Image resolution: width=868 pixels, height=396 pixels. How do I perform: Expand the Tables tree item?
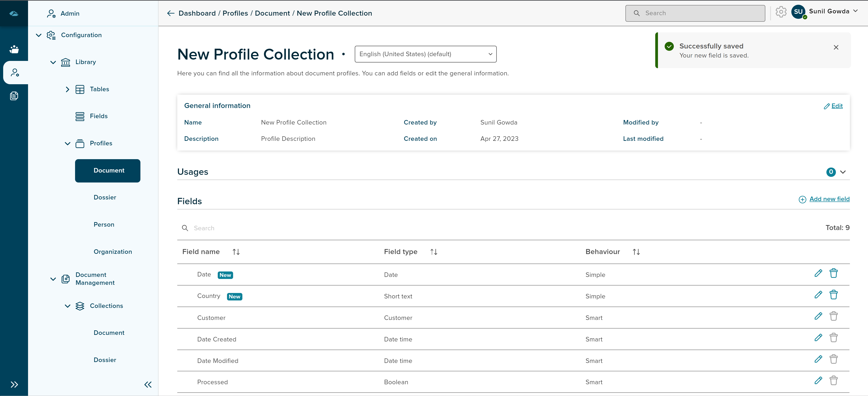[x=67, y=89]
